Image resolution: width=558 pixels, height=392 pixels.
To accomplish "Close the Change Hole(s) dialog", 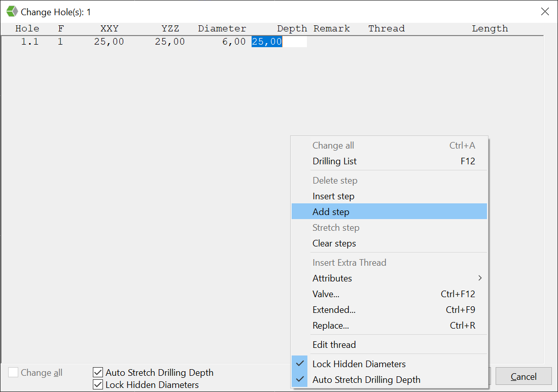I will 544,11.
